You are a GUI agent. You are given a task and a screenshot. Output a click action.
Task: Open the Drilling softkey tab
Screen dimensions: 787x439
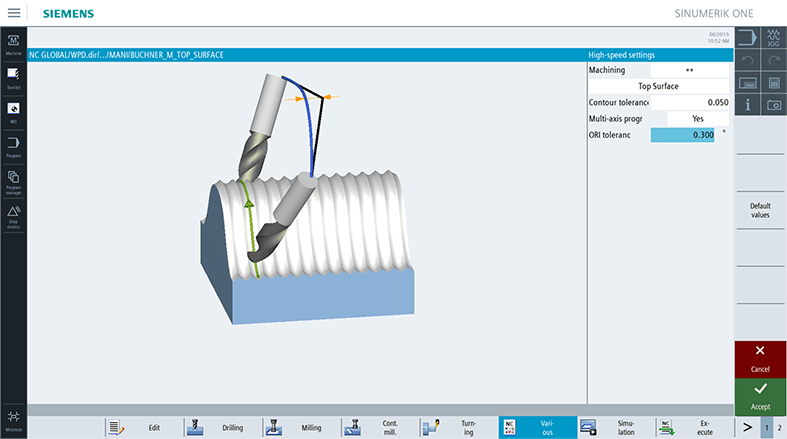click(221, 427)
